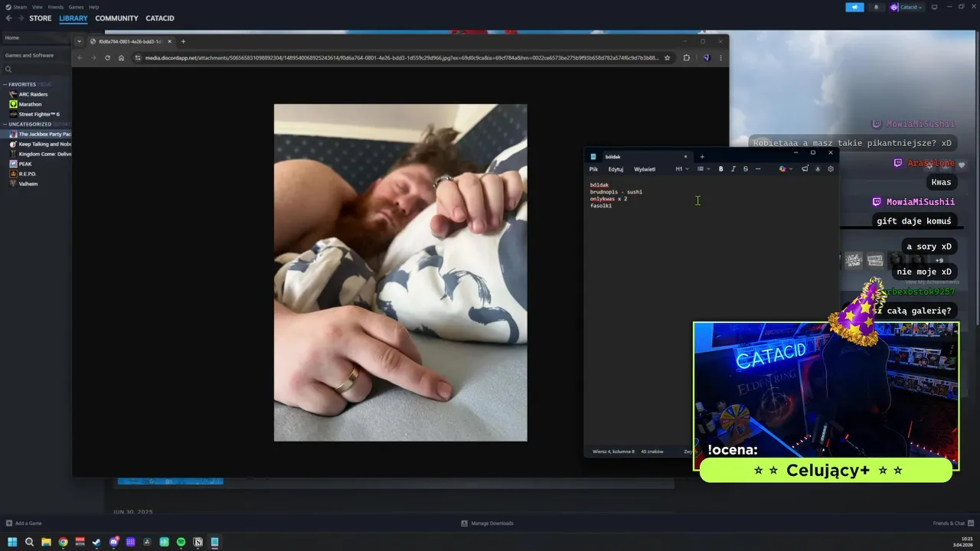The width and height of the screenshot is (980, 551).
Task: Toggle bold formatting in Notepad
Action: point(720,169)
